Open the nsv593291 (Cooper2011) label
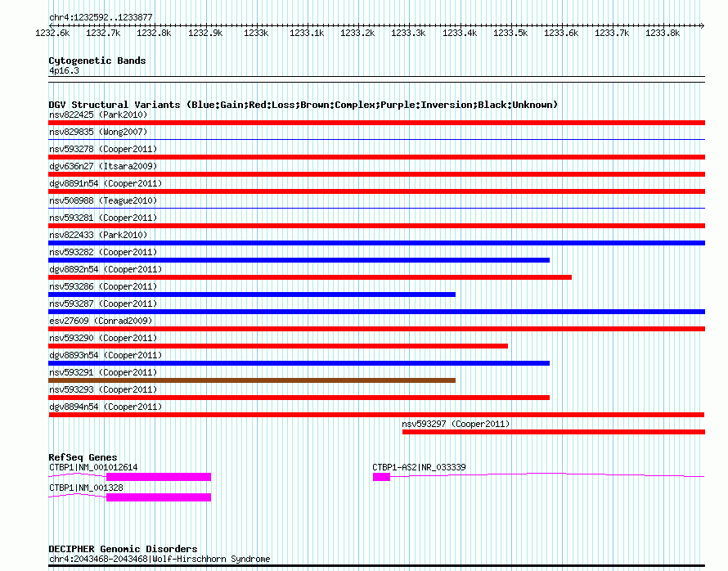 coord(103,372)
